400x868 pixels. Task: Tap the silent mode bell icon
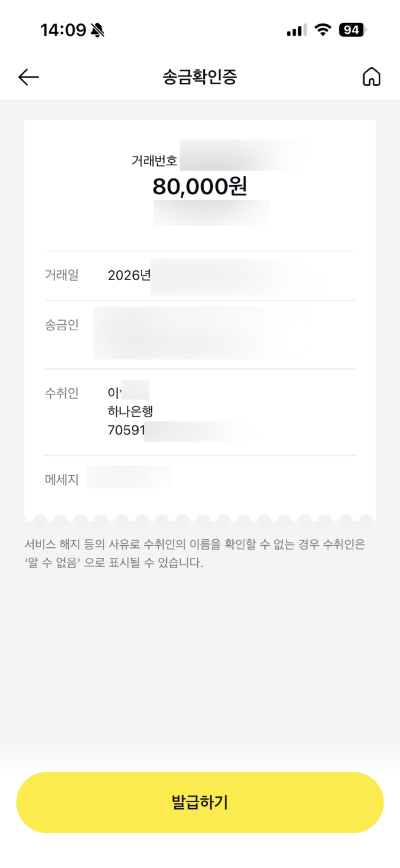(97, 30)
